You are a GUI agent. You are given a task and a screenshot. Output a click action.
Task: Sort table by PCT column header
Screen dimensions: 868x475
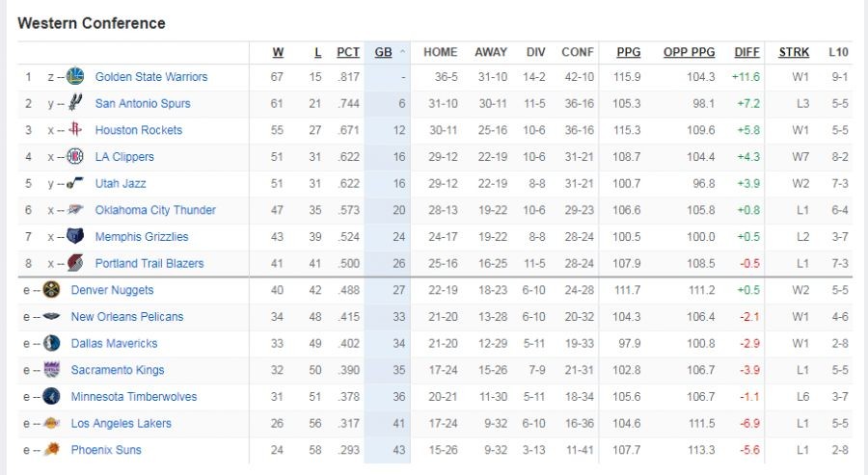tap(348, 52)
